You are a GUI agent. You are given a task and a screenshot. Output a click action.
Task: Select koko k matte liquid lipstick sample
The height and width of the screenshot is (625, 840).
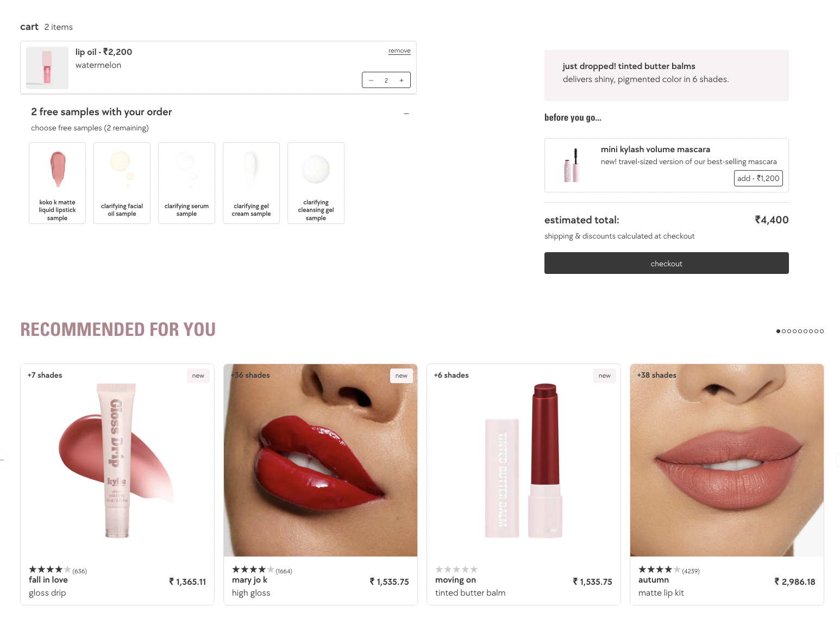pos(57,183)
